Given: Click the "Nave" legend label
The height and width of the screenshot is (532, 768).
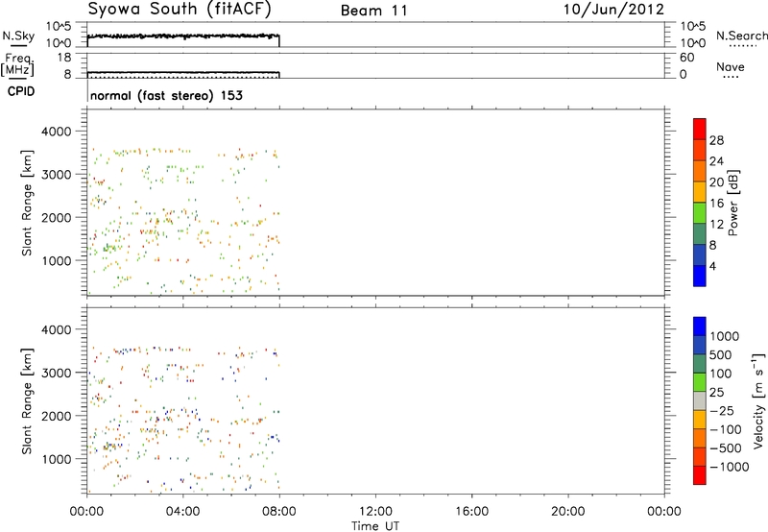Looking at the screenshot, I should coord(731,67).
